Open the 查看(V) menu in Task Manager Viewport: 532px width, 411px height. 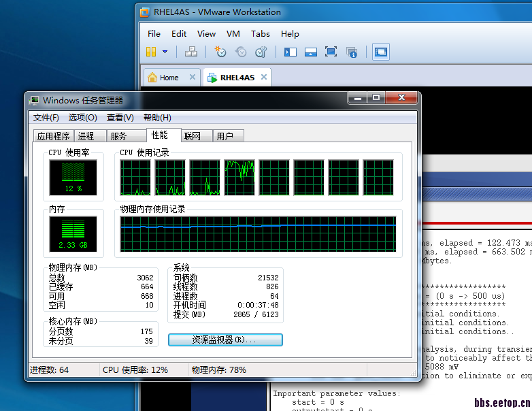click(x=120, y=118)
